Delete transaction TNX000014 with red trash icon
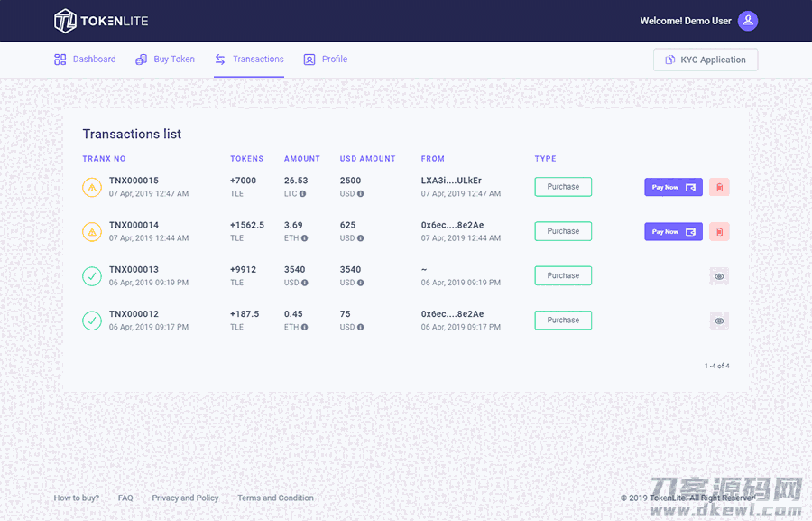Image resolution: width=812 pixels, height=521 pixels. tap(719, 232)
